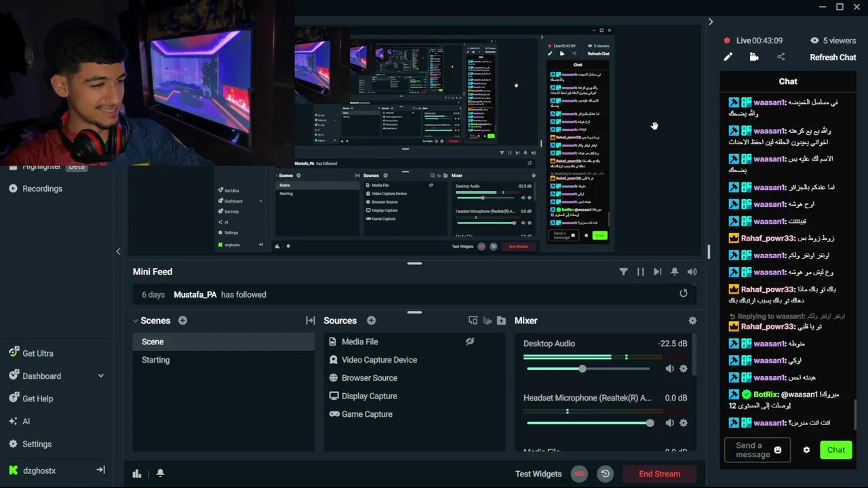Screen dimensions: 868x488
Task: Collapse the Scenes panel chevron
Action: point(136,321)
